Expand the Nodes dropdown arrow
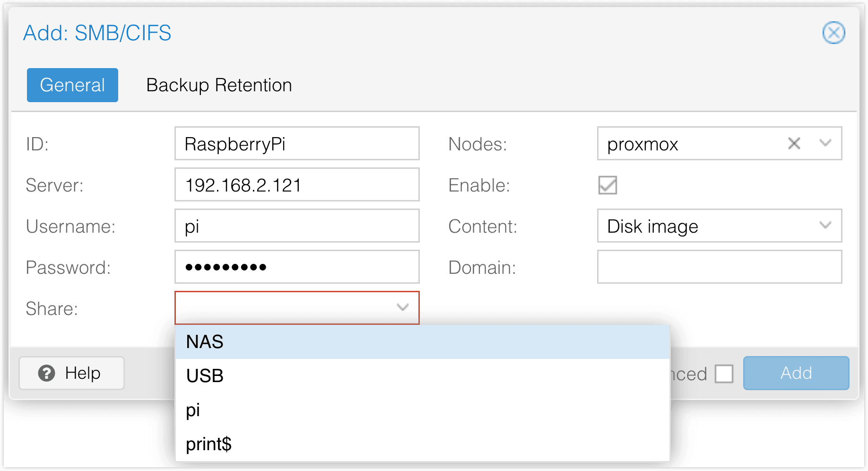This screenshot has height=471, width=868. [x=825, y=143]
